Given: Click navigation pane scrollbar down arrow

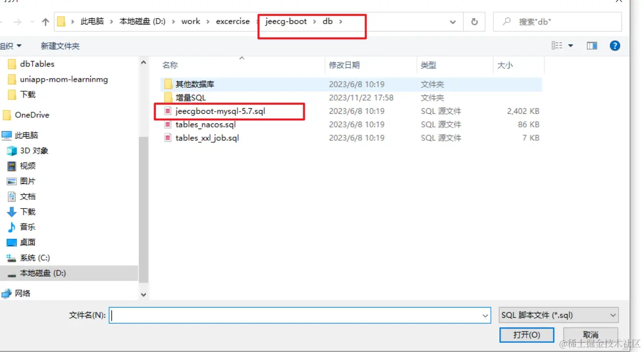Looking at the screenshot, I should 143,294.
